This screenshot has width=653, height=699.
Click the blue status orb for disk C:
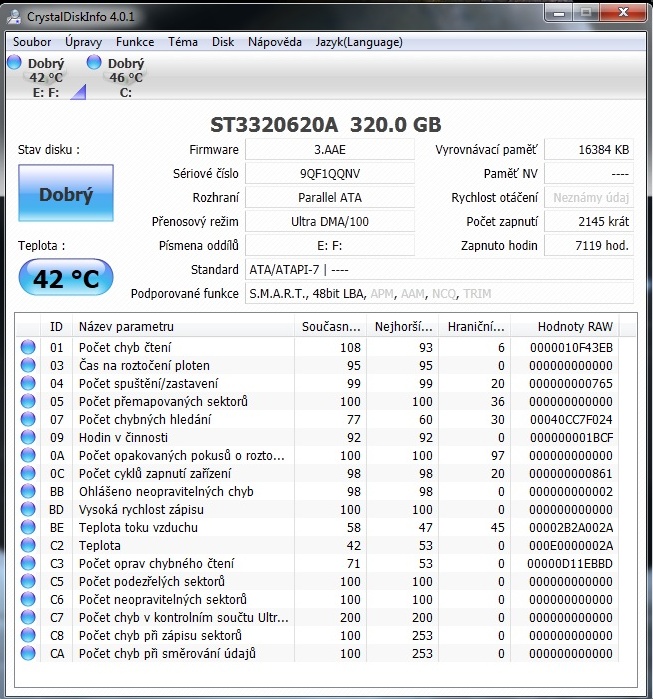pyautogui.click(x=94, y=62)
